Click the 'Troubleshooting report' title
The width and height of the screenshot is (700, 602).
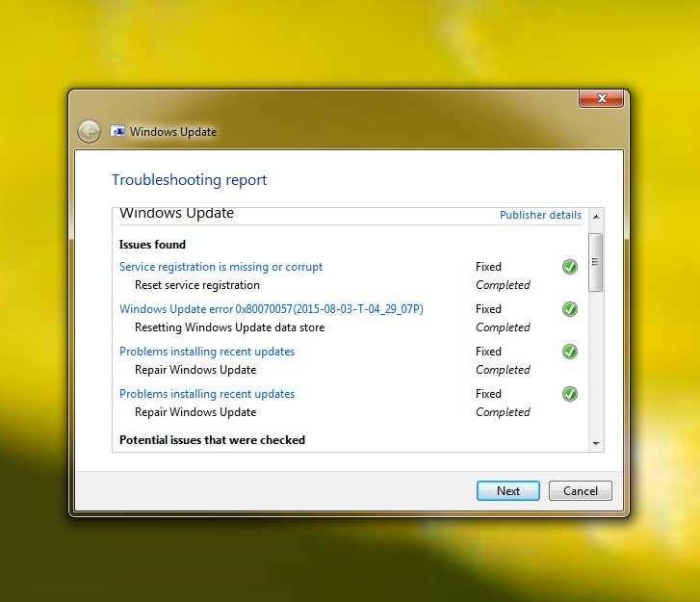pos(190,180)
